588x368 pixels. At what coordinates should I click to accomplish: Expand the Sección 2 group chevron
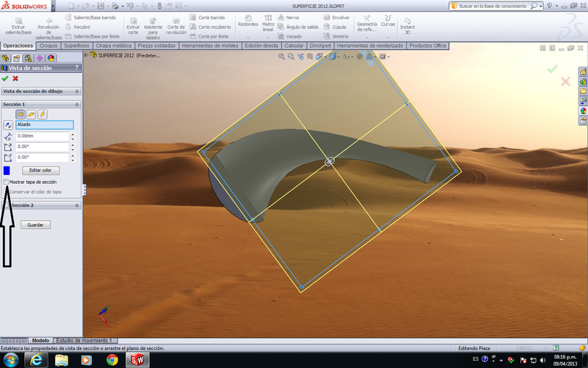(x=77, y=205)
